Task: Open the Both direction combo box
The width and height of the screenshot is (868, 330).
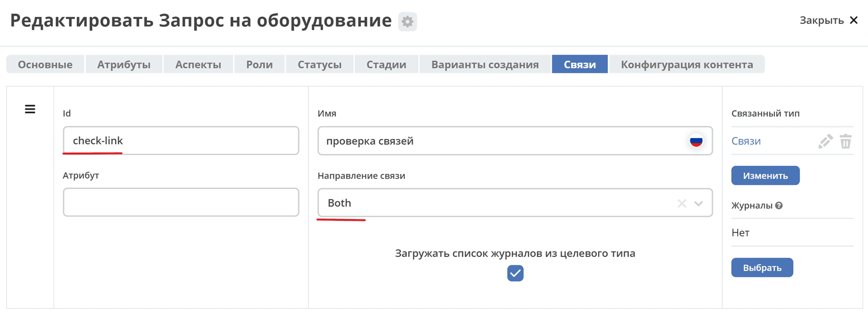Action: (x=515, y=203)
